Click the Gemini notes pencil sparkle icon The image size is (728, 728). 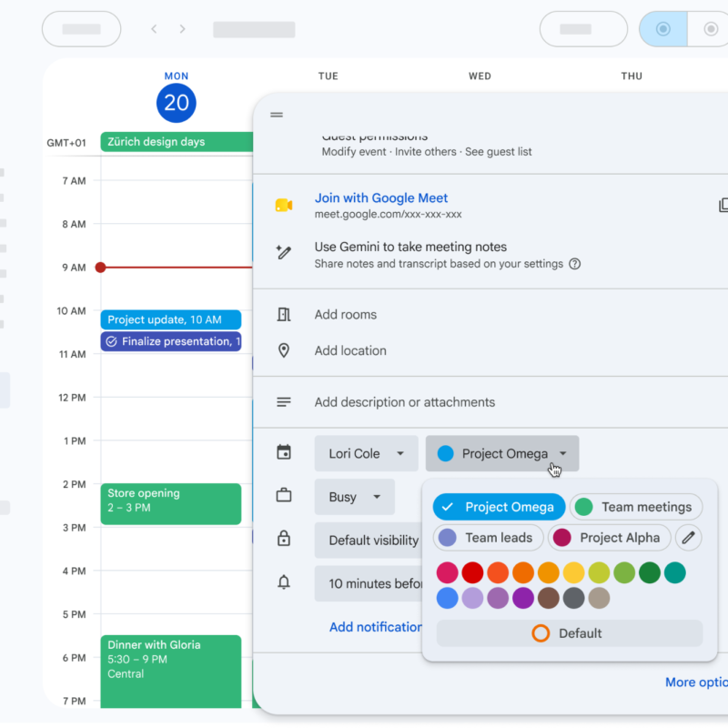(x=284, y=252)
